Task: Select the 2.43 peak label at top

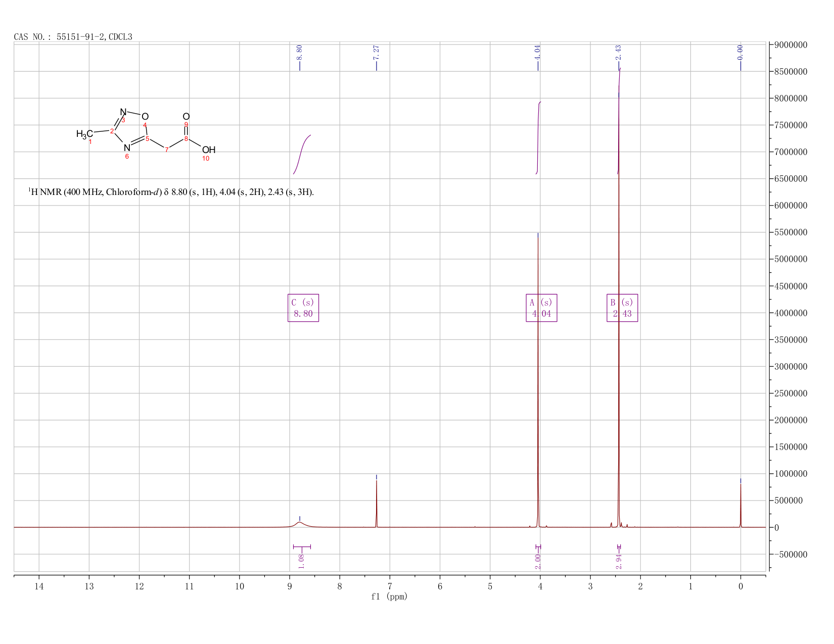Action: pos(619,52)
